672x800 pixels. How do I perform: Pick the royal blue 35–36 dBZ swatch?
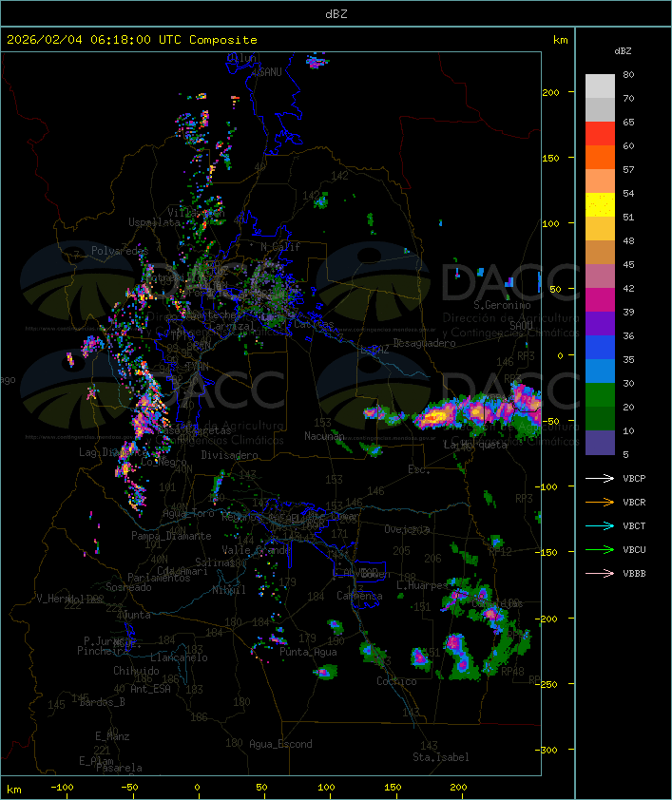click(600, 348)
